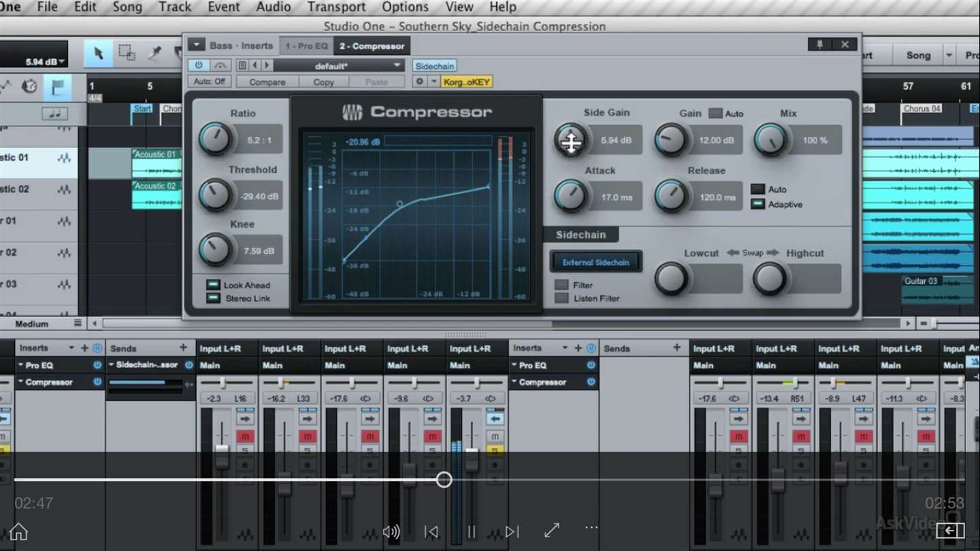Screen dimensions: 980x551
Task: Toggle the Sidechain button in plugin header
Action: click(x=434, y=66)
